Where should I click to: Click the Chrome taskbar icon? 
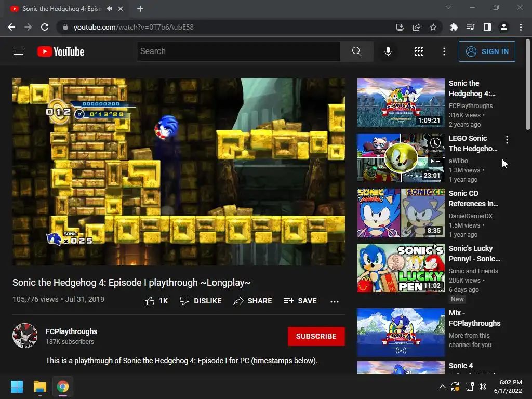pyautogui.click(x=63, y=387)
